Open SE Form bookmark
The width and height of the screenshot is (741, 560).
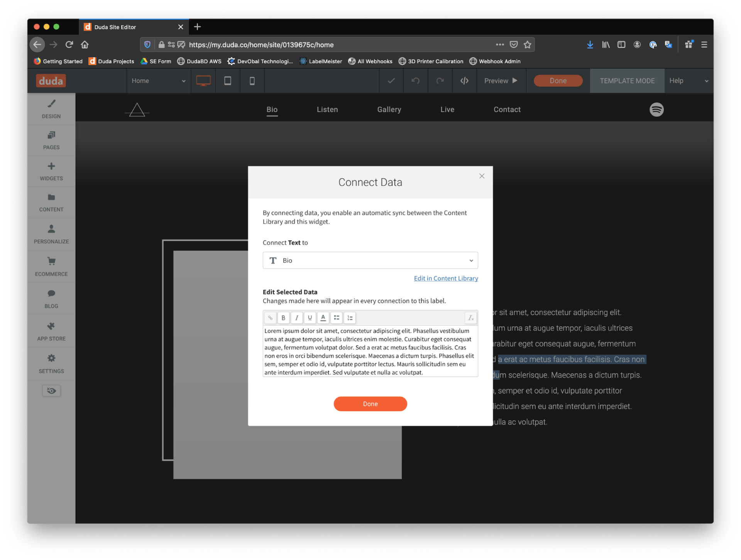tap(156, 61)
